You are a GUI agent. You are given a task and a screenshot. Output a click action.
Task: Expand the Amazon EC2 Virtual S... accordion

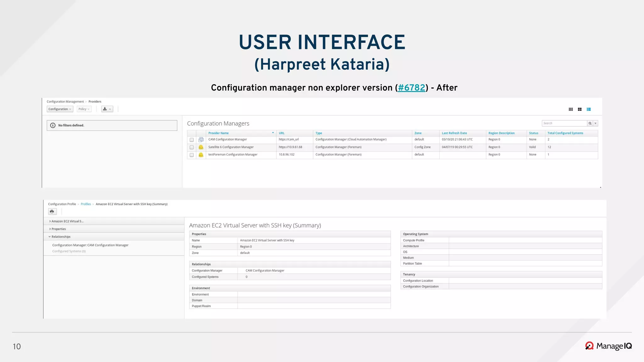[114, 221]
